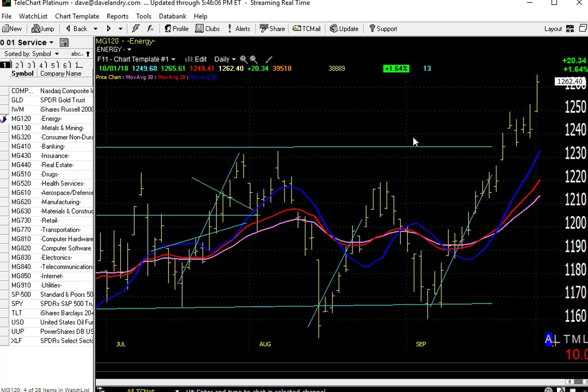Toggle flag box for COMP row
Screen dimensions: 588x392
[4, 91]
